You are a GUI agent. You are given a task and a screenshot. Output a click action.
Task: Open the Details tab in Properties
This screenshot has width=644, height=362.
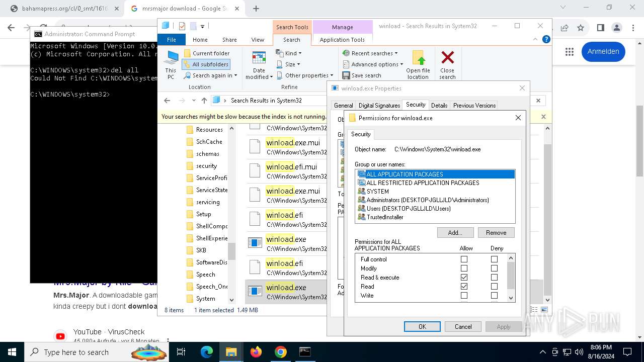click(x=439, y=105)
